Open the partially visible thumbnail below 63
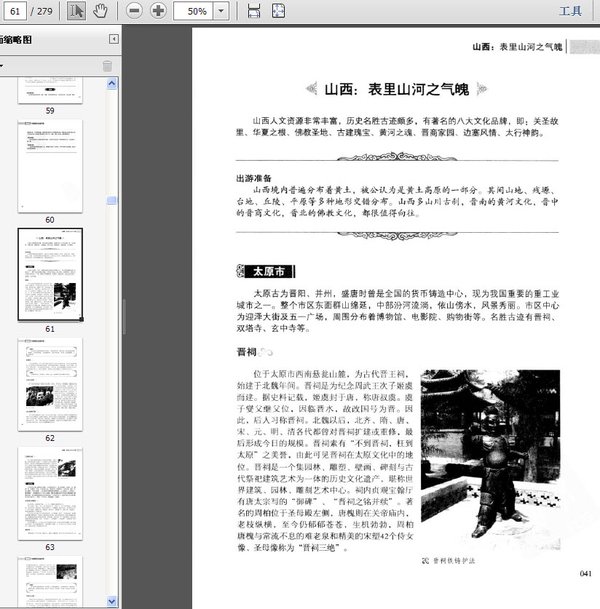 coord(50,582)
